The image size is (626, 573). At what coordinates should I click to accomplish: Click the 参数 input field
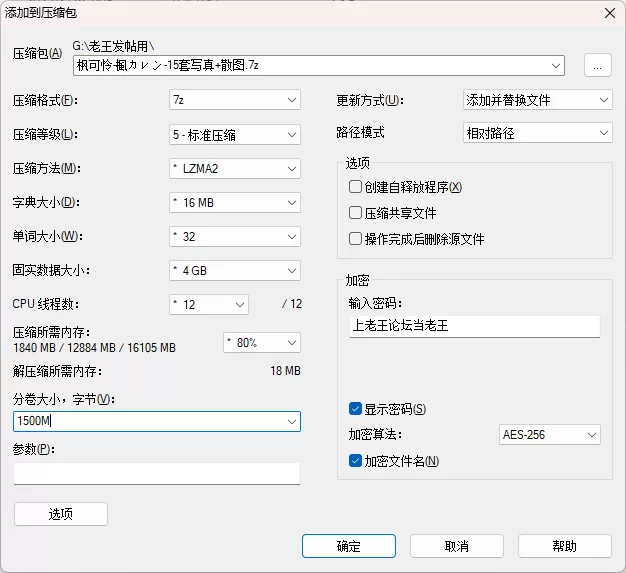tap(157, 473)
